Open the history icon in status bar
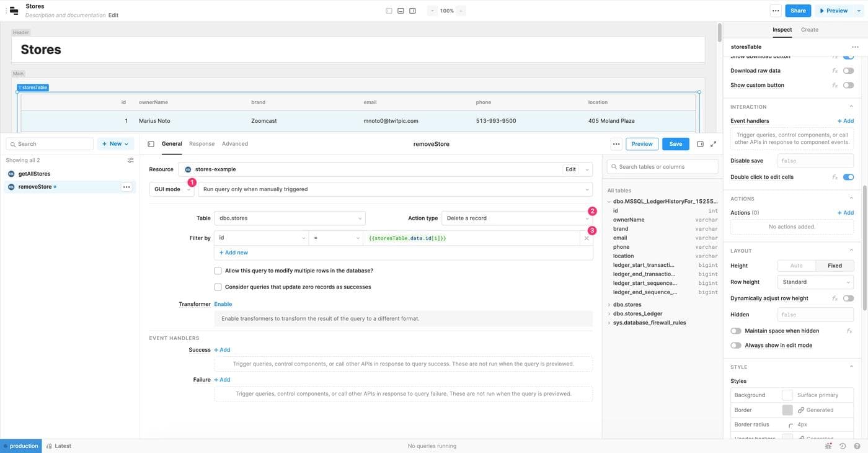 843,446
